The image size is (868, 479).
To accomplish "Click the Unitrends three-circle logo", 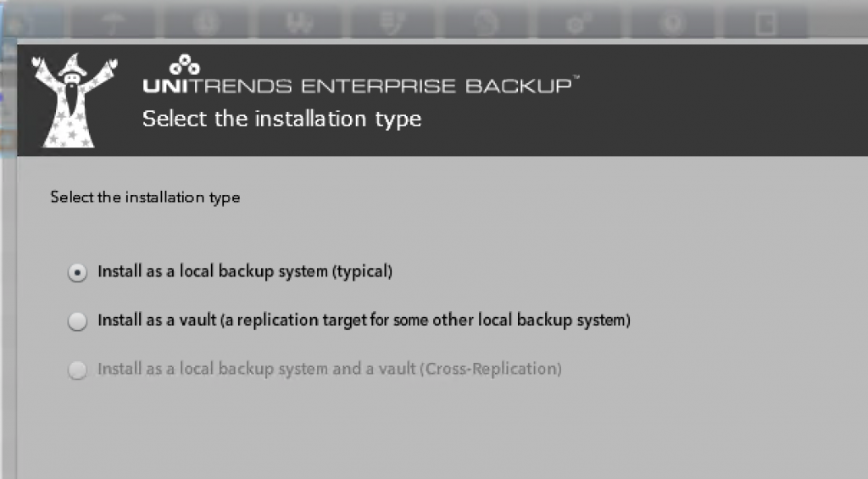I will coord(184,64).
